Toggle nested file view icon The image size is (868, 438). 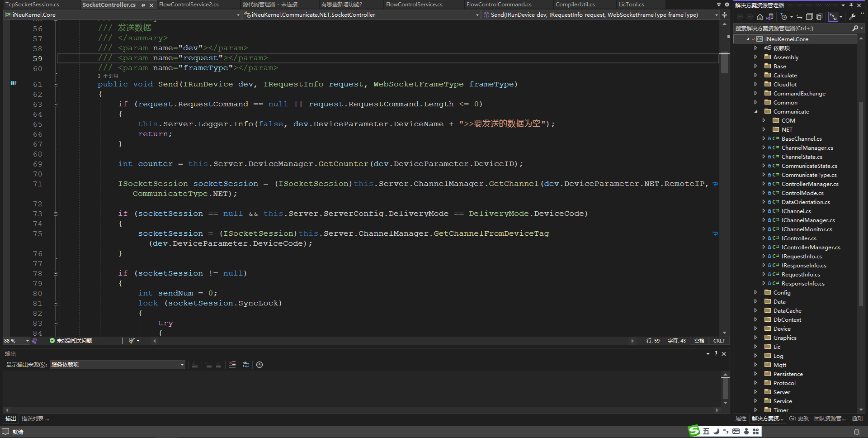(x=833, y=17)
